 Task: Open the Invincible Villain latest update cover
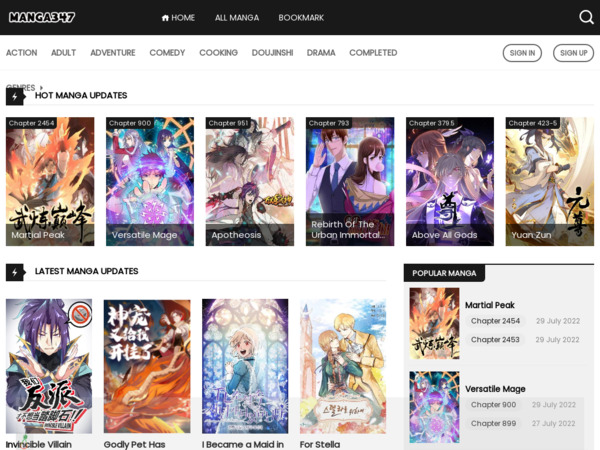pyautogui.click(x=49, y=366)
